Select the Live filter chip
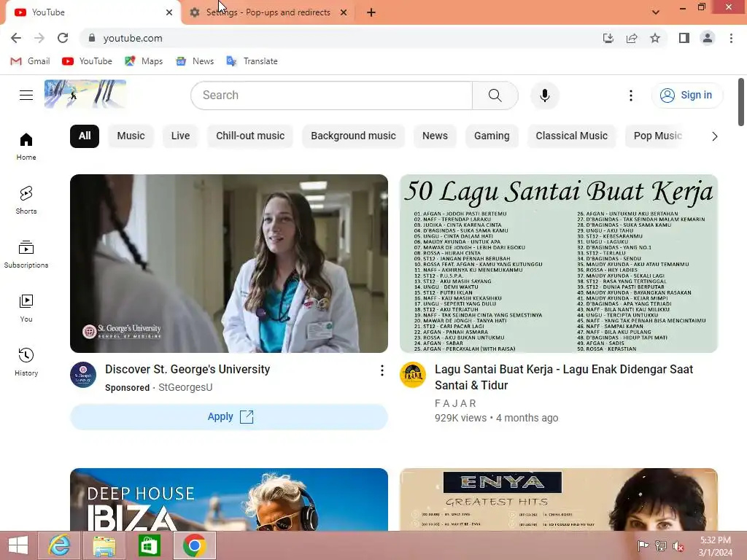The width and height of the screenshot is (747, 560). tap(181, 136)
